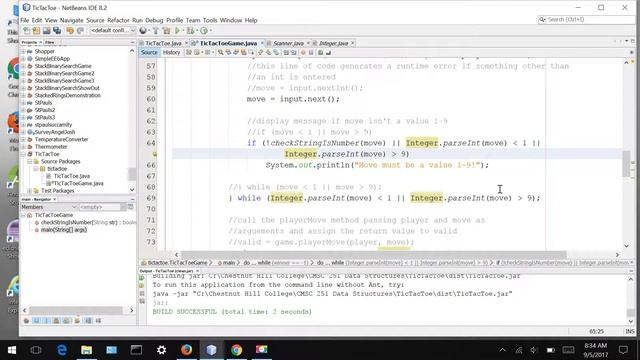Viewport: 640px width, 360px height.
Task: Open Microsoft Edge from the taskbar
Action: 62,350
